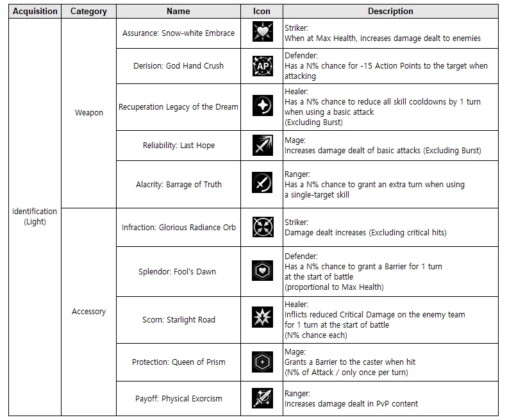Screen dimensions: 507x420
Task: Click the Acquisition column header
Action: click(35, 12)
